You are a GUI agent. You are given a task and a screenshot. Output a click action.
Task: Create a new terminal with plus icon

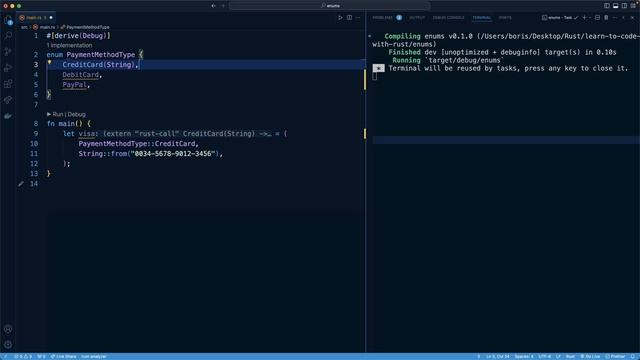(584, 18)
